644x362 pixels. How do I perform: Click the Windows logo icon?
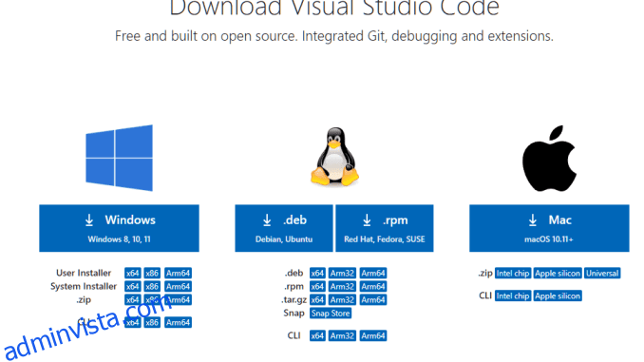coord(119,158)
